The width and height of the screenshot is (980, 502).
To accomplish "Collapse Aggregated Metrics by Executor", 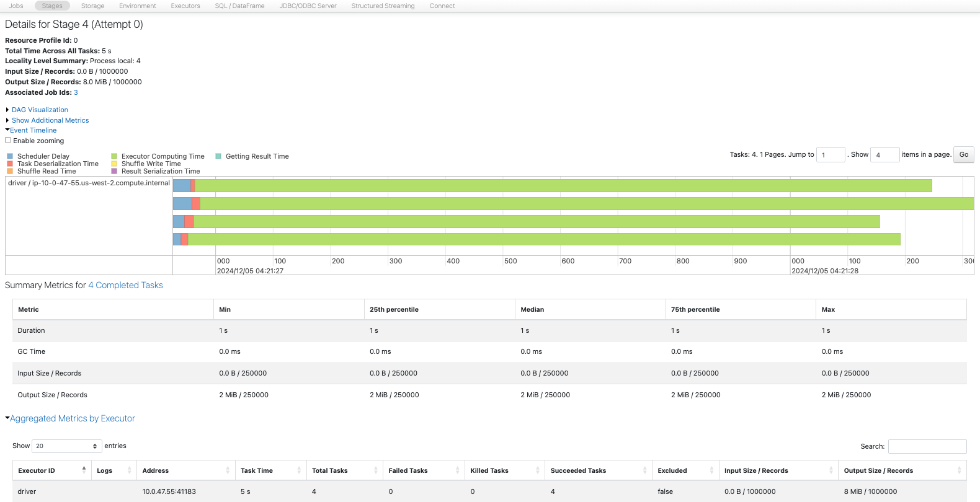I will click(x=72, y=418).
